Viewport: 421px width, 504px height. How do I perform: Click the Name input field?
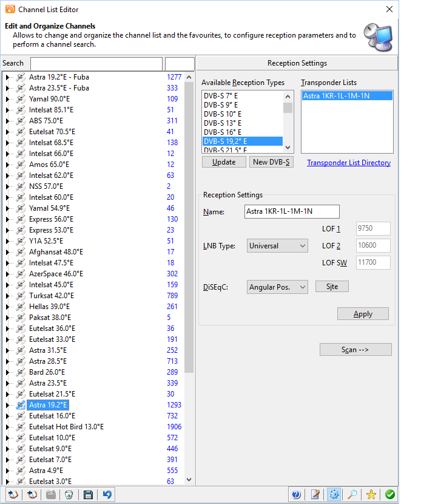tap(291, 211)
